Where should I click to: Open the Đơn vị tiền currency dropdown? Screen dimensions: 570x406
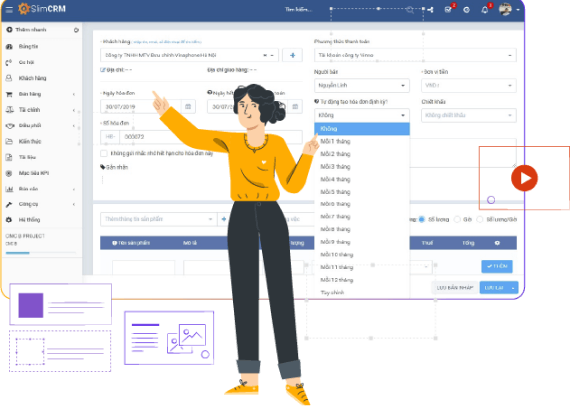tap(469, 85)
